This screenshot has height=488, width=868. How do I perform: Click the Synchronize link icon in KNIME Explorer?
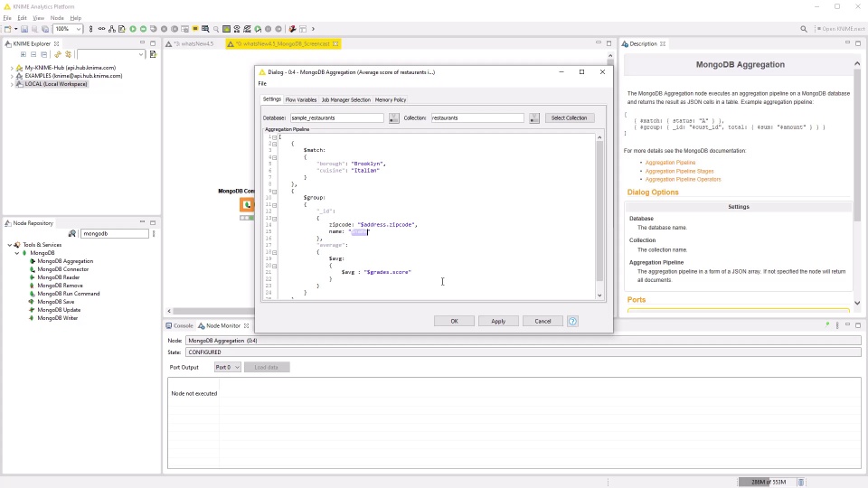click(x=58, y=54)
